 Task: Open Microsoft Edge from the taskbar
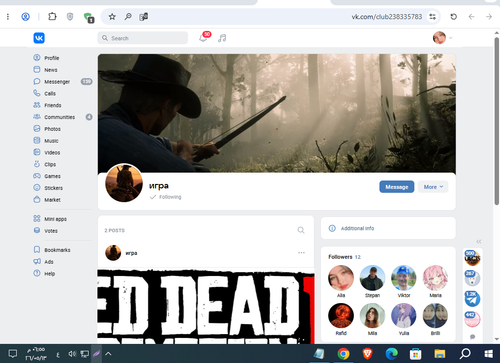click(392, 354)
